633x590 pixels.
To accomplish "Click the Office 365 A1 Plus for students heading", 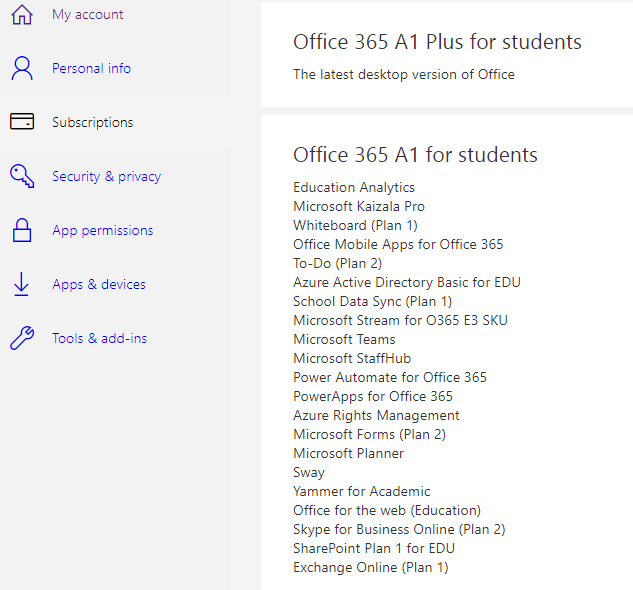I will pos(437,42).
